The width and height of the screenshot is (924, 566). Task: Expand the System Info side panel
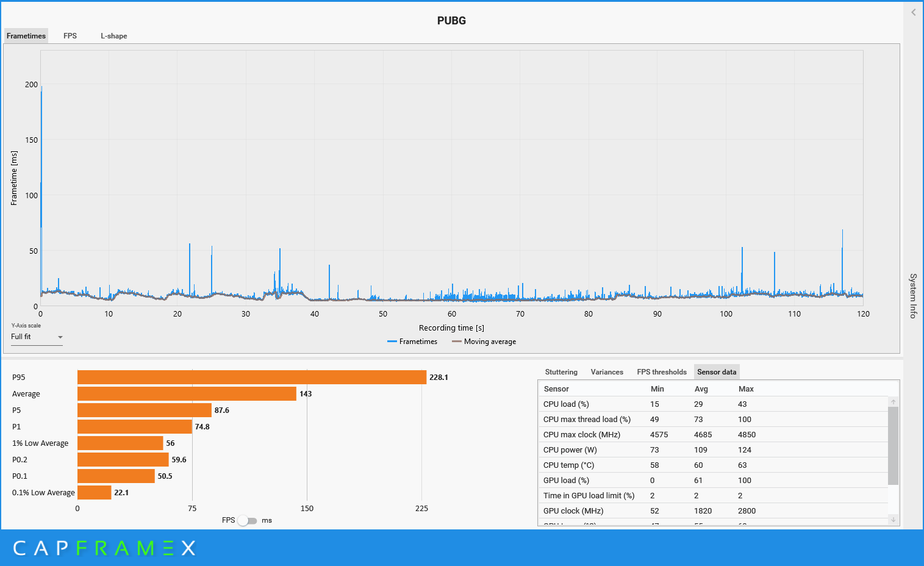(913, 296)
